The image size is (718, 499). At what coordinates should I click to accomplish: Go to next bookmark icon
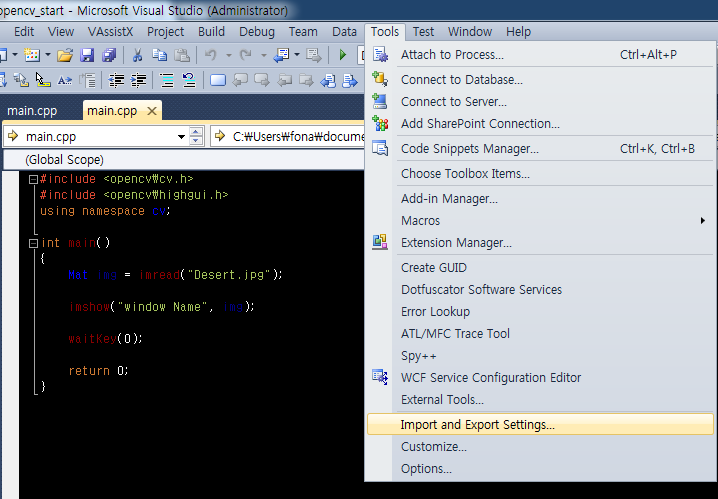[262, 81]
